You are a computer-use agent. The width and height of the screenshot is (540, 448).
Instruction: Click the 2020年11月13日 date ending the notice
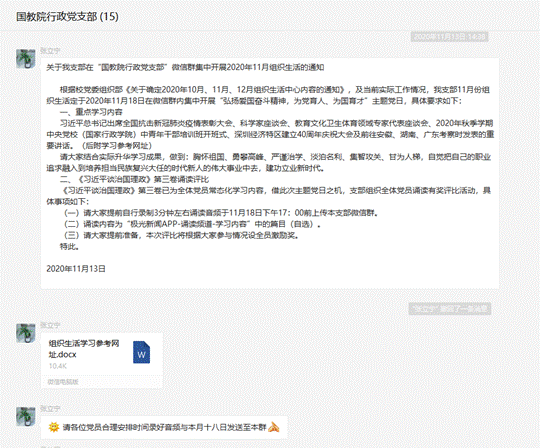click(x=76, y=269)
